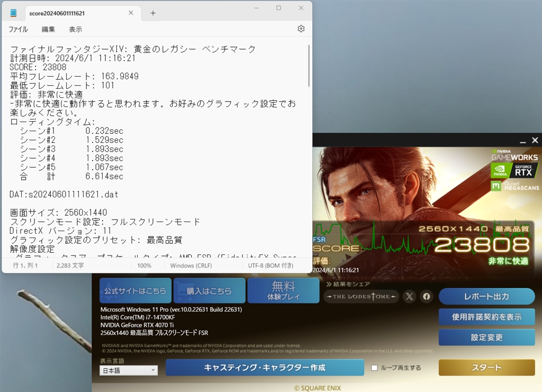The image size is (542, 392).
Task: Click the シーン#5 1.067sec row
Action: [71, 167]
